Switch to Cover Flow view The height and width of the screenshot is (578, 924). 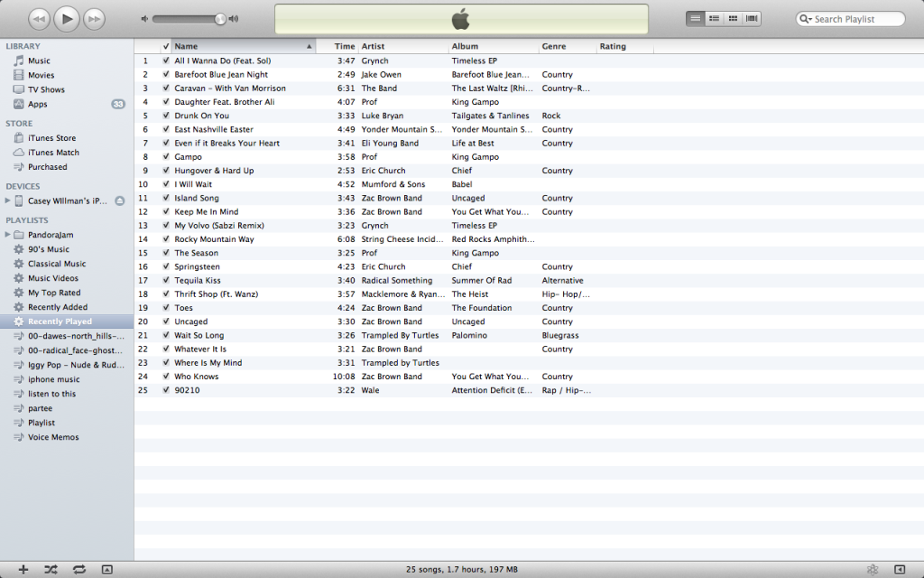(x=752, y=18)
